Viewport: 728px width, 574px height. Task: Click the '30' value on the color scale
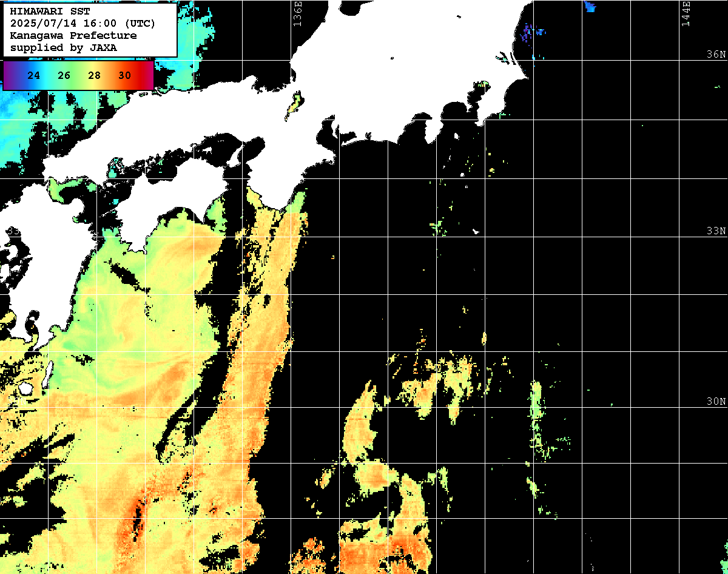(124, 76)
